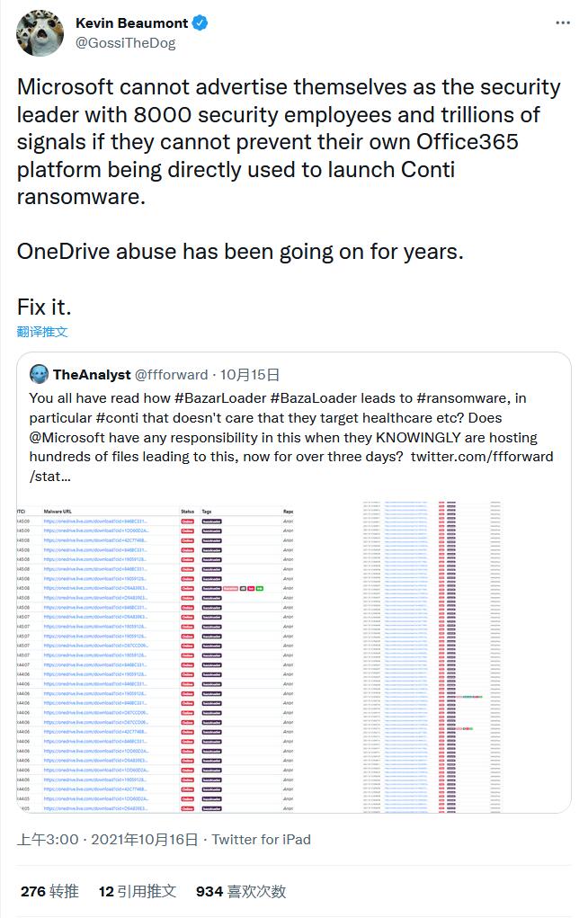The width and height of the screenshot is (588, 918).
Task: Click the #ransomware hashtag
Action: [x=466, y=397]
